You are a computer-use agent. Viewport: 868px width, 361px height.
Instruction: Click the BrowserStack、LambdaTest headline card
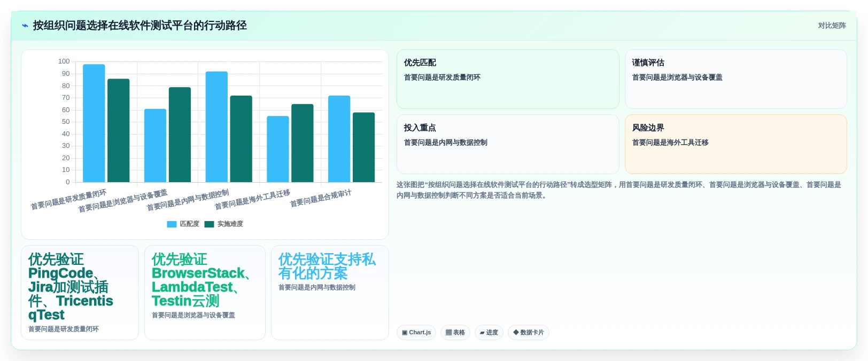pyautogui.click(x=205, y=293)
